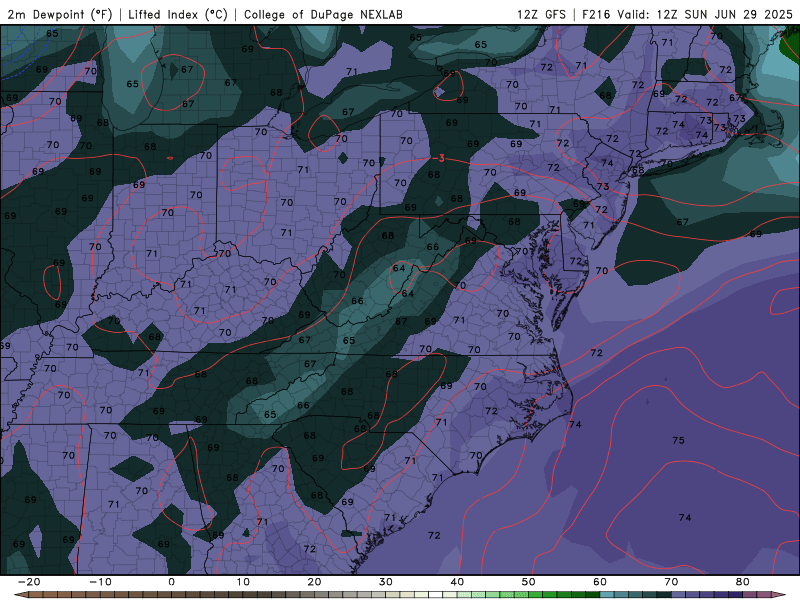Click the "20" label on the color scale
The width and height of the screenshot is (800, 600).
click(x=314, y=582)
